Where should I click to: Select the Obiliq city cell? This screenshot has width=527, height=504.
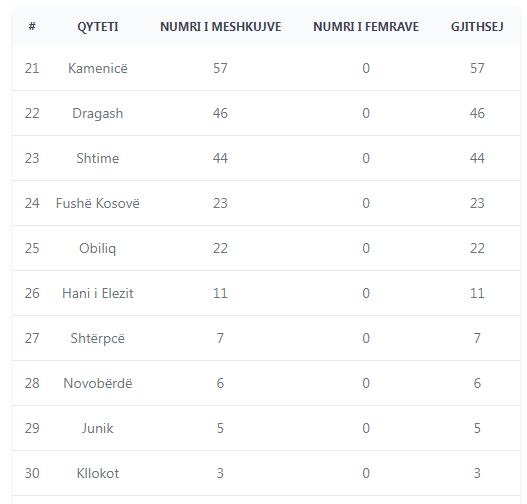coord(97,248)
